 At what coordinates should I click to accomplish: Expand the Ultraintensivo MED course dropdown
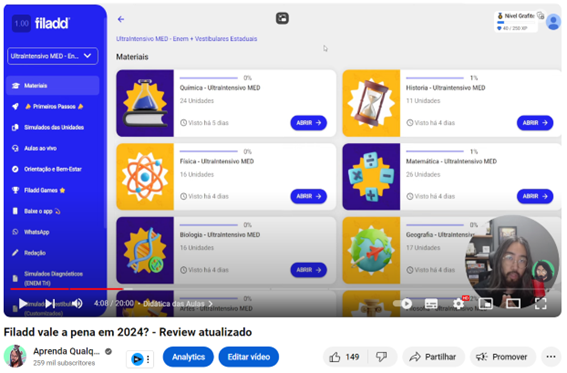click(x=52, y=56)
